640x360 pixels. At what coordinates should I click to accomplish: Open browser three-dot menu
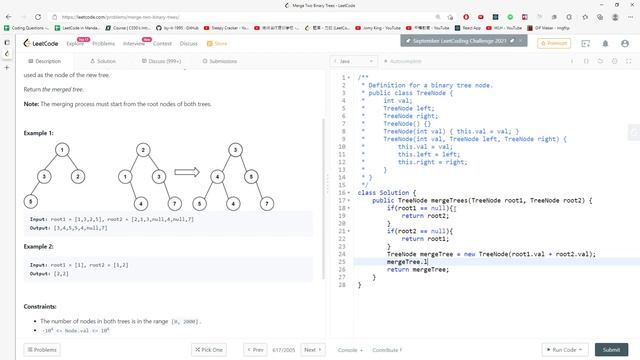point(631,17)
